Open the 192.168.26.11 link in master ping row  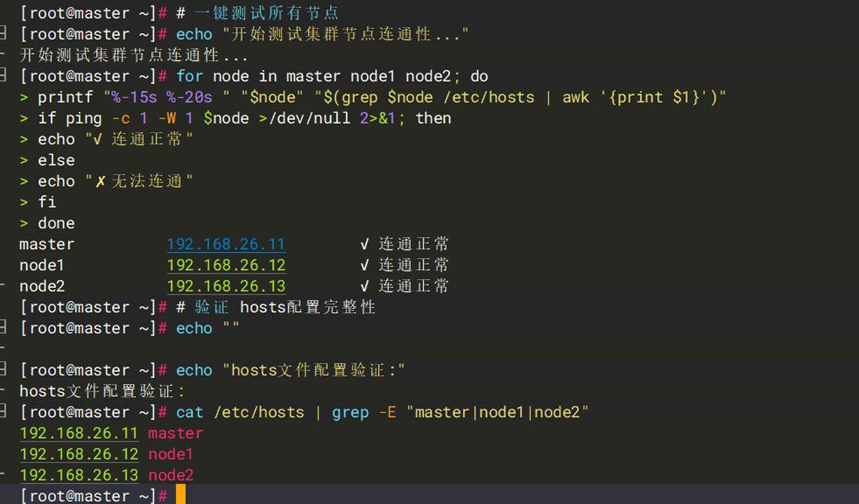click(x=227, y=244)
